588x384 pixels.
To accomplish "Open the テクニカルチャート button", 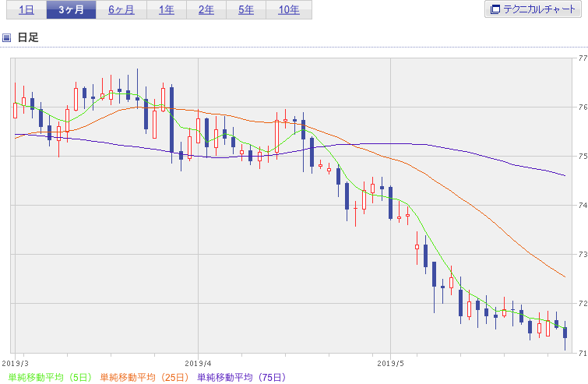I will (533, 9).
